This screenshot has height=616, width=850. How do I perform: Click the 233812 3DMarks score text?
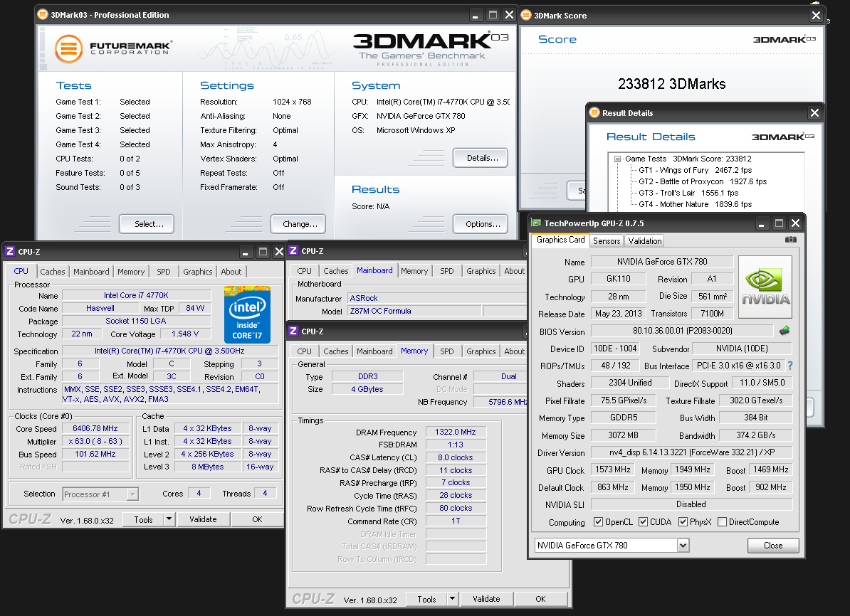(x=671, y=84)
